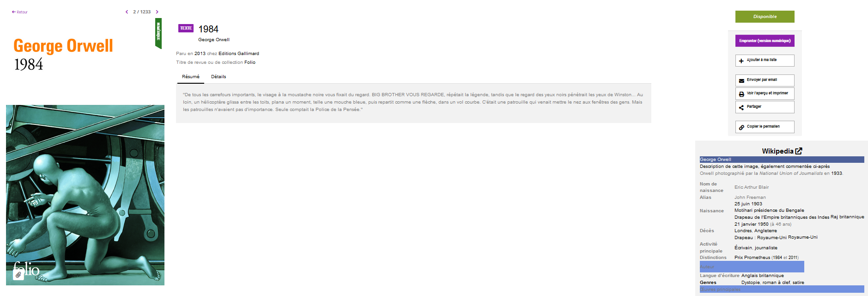Image resolution: width=868 pixels, height=296 pixels.
Task: Go to previous record chevron
Action: point(127,12)
